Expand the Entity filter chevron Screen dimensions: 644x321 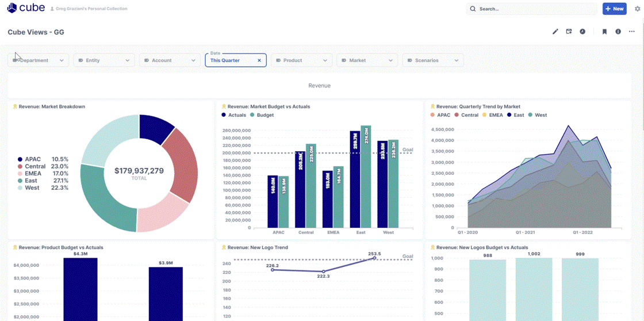pos(128,60)
